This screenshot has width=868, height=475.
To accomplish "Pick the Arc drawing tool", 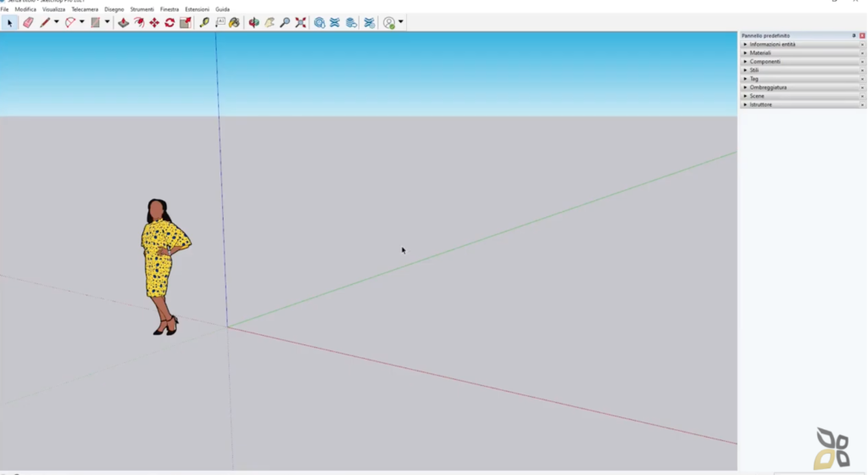I will coord(70,23).
